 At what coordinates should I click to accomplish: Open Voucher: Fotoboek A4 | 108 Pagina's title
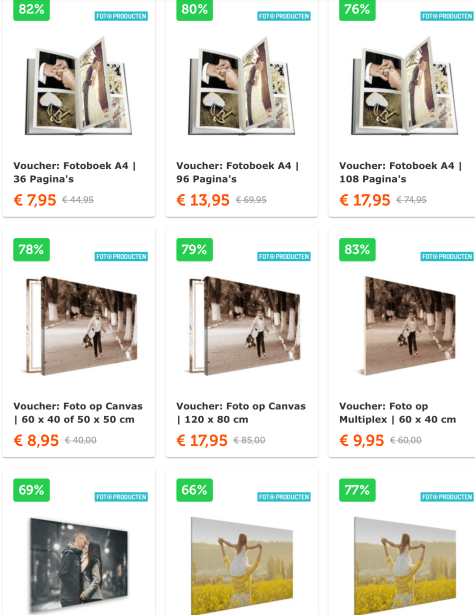[x=400, y=172]
